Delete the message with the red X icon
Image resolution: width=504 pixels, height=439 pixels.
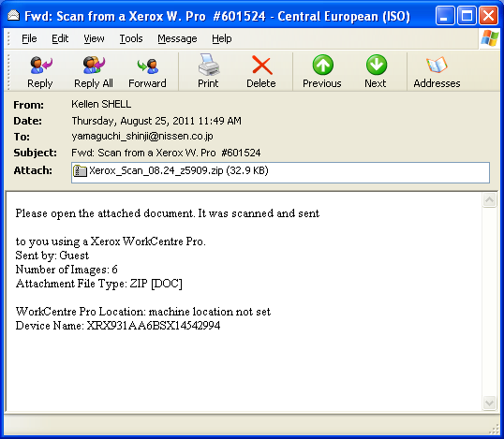click(261, 66)
